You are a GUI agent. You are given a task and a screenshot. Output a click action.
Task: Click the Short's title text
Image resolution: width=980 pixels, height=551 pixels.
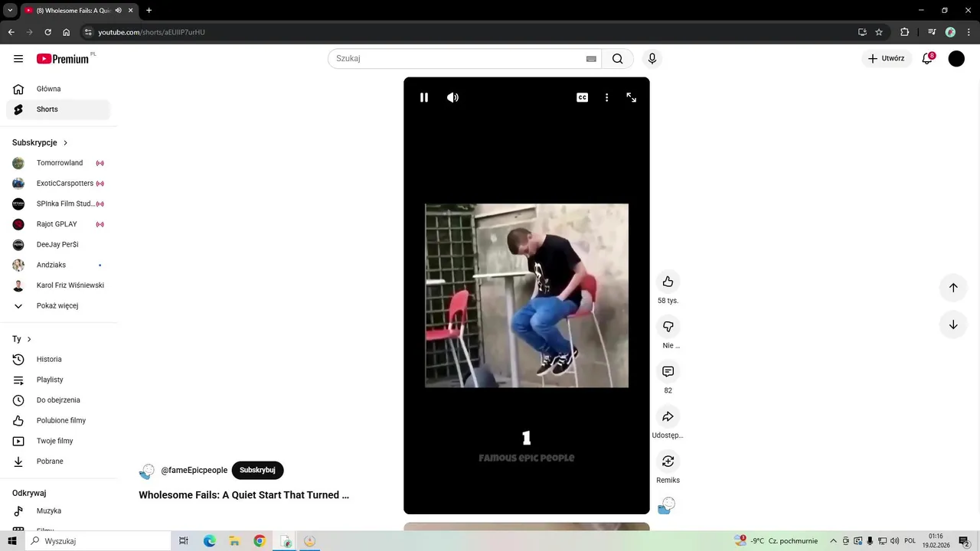[243, 495]
